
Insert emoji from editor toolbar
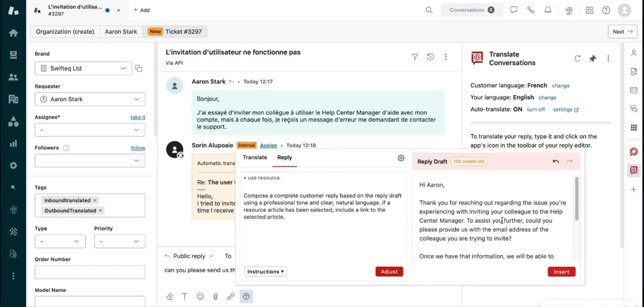tap(200, 296)
